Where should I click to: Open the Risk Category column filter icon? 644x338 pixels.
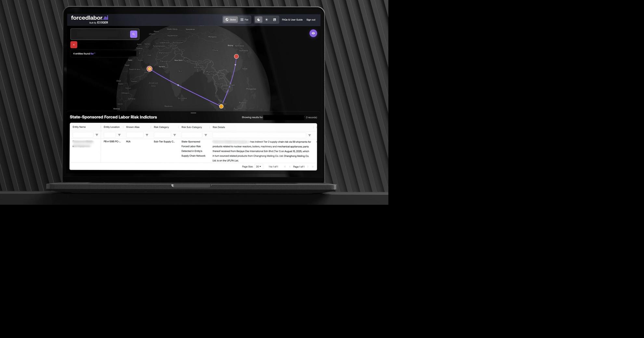(x=175, y=135)
